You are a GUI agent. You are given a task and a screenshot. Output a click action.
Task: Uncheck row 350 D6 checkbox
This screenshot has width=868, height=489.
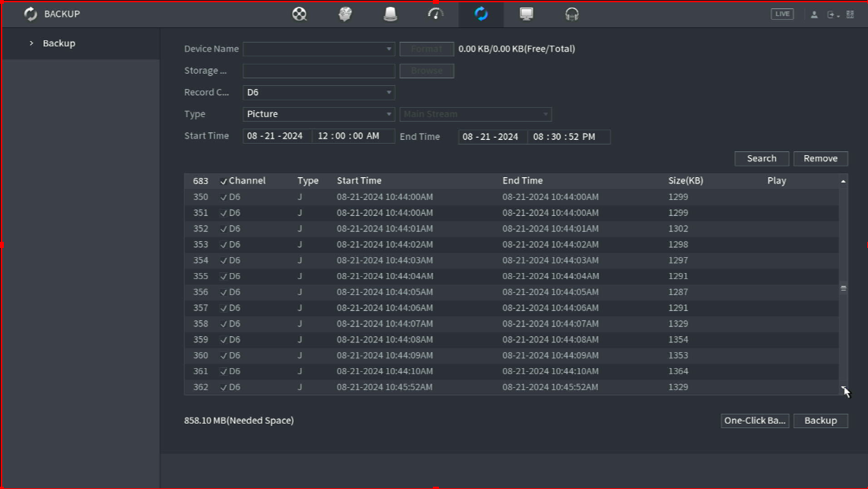pos(224,197)
